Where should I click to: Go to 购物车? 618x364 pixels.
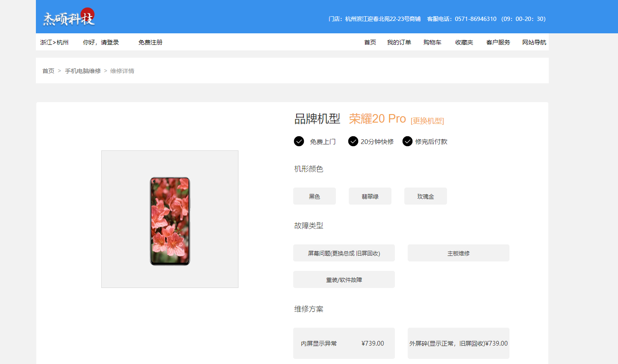(433, 42)
